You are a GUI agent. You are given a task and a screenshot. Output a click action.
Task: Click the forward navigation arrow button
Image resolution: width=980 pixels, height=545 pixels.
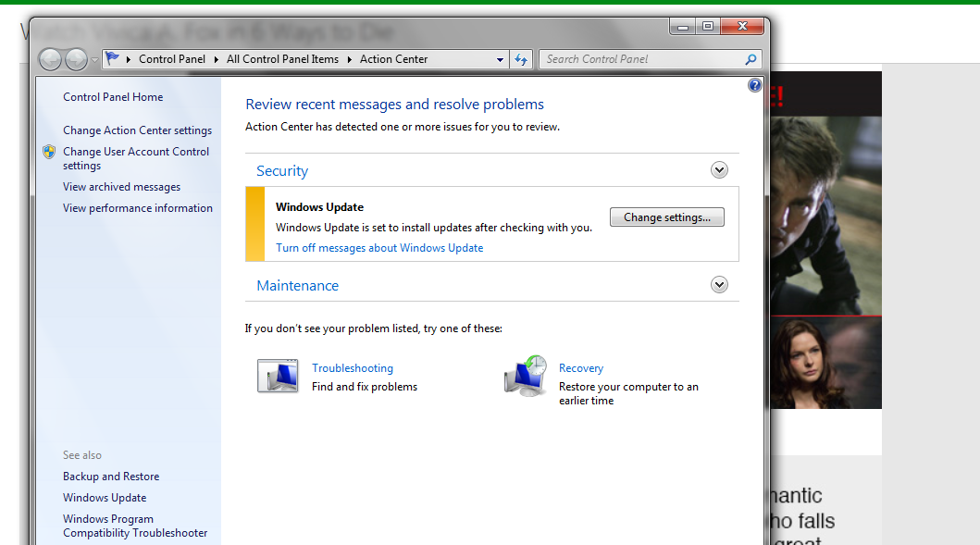[76, 59]
